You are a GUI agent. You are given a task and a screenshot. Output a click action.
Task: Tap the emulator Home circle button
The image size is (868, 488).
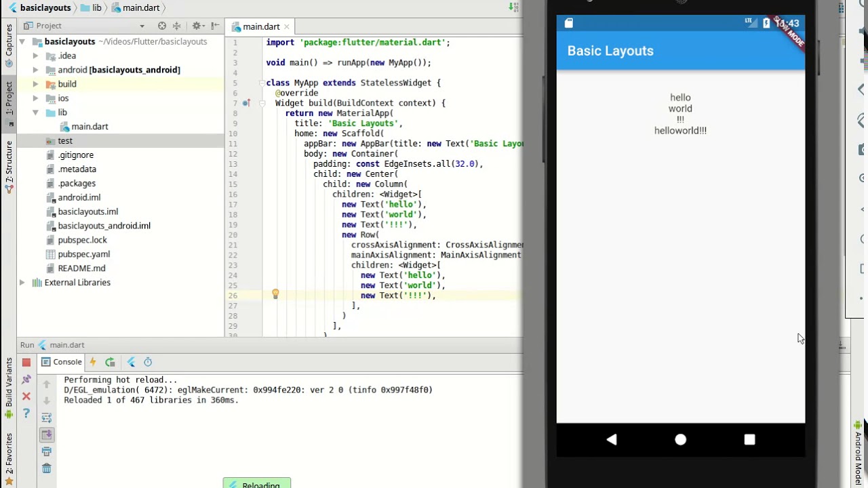point(681,439)
